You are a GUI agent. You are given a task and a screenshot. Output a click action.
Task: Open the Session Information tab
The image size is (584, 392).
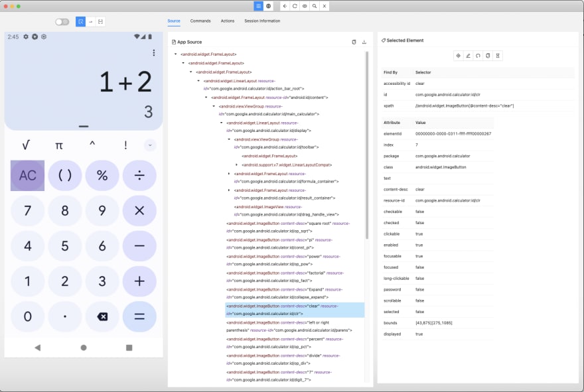(x=262, y=21)
